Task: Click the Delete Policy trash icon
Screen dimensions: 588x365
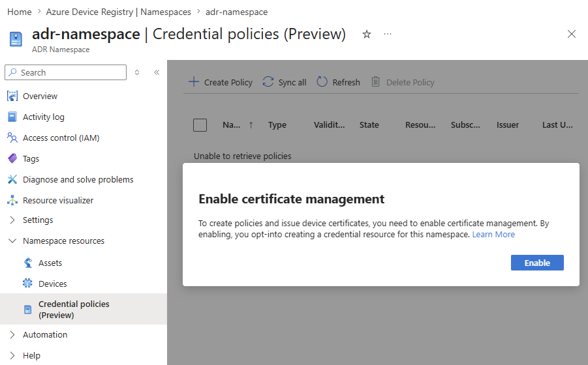Action: click(375, 81)
